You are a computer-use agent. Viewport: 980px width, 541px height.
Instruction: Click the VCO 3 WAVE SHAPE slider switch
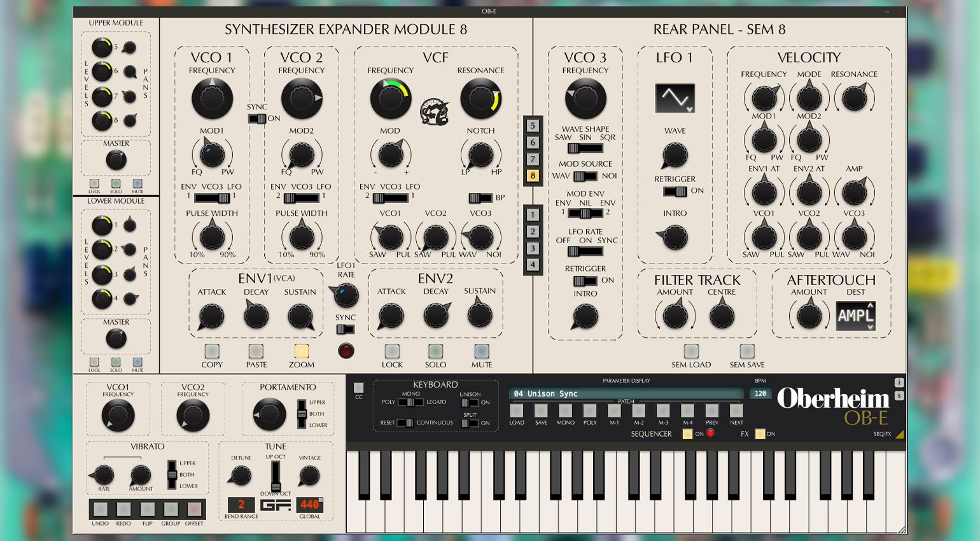(585, 148)
